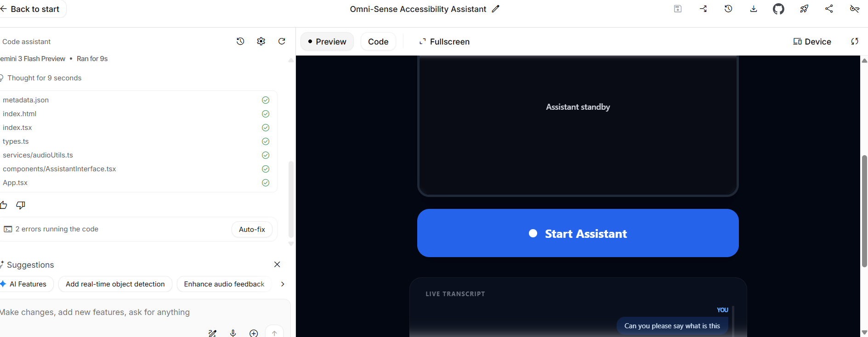Give thumbs up to response
This screenshot has height=337, width=868.
tap(3, 205)
